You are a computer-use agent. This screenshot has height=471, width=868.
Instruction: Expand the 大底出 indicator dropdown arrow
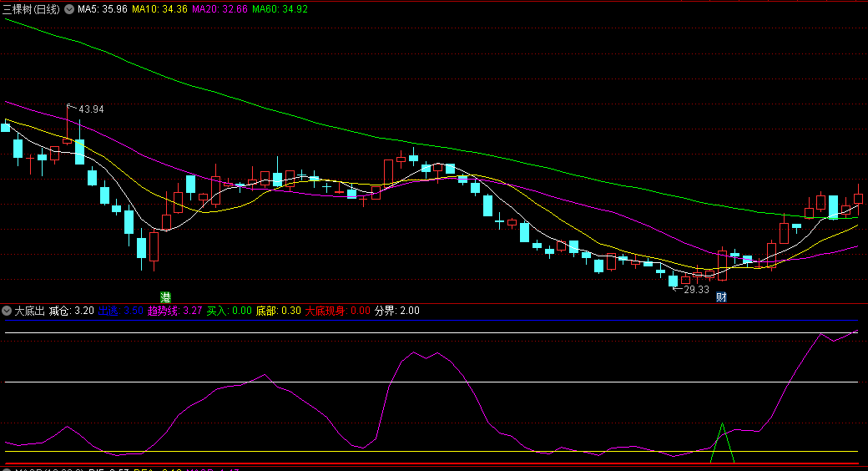tap(7, 311)
